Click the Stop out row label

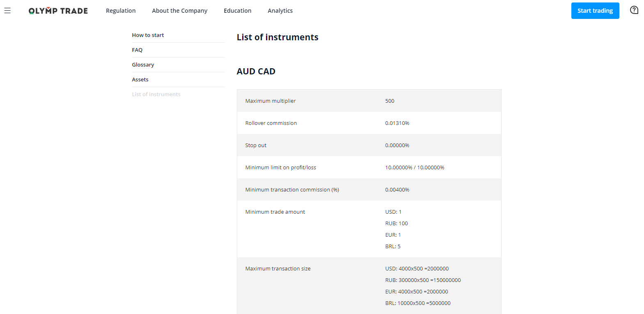(x=256, y=145)
